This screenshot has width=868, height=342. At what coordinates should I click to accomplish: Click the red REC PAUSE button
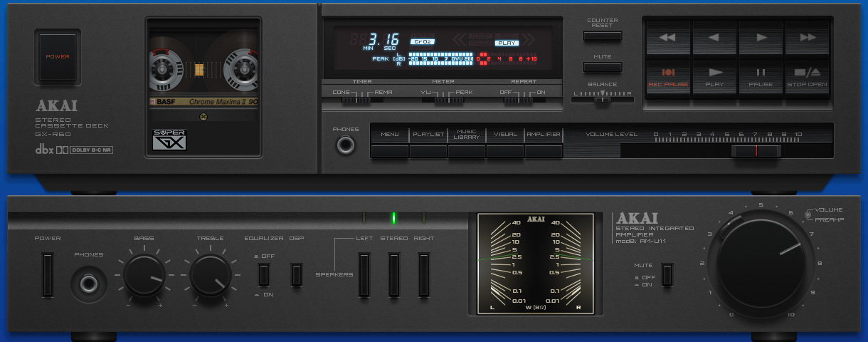667,77
